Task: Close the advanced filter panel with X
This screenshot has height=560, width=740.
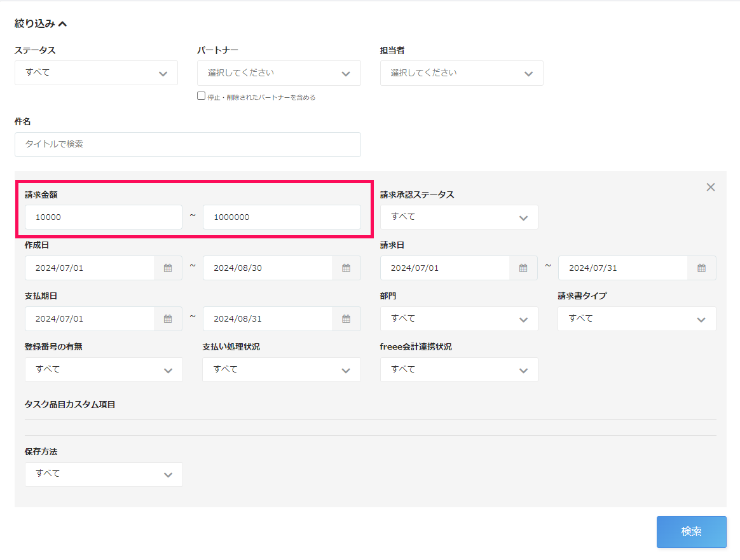Action: click(x=711, y=187)
